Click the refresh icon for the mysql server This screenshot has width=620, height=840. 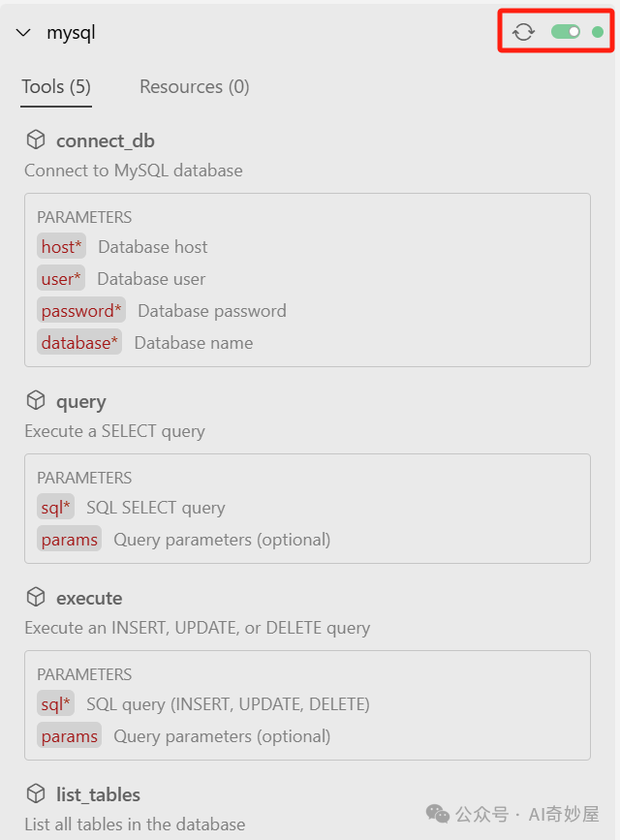point(523,32)
